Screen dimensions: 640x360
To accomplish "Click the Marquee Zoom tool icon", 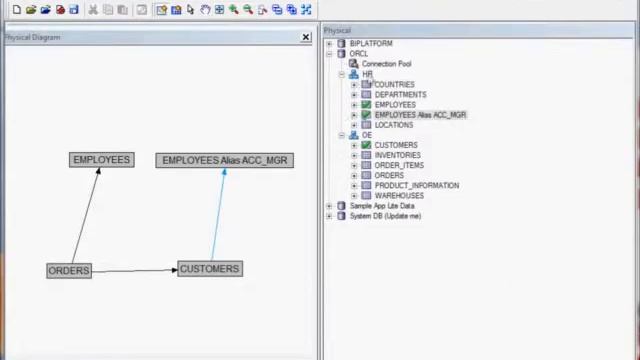I will (262, 9).
